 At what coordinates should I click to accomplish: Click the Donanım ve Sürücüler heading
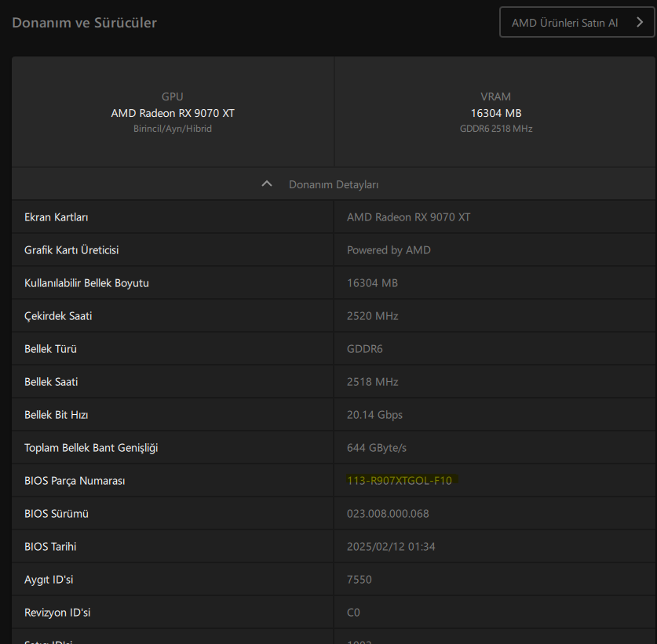84,23
